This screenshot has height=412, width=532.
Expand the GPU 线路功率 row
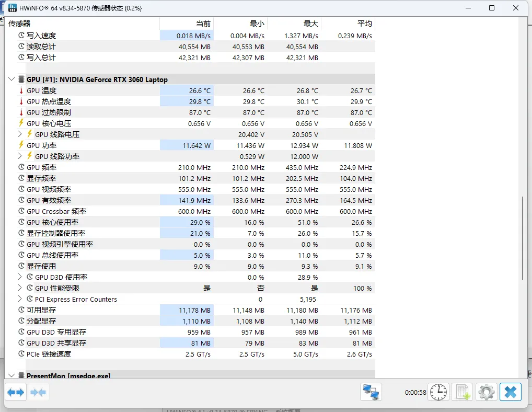point(20,156)
